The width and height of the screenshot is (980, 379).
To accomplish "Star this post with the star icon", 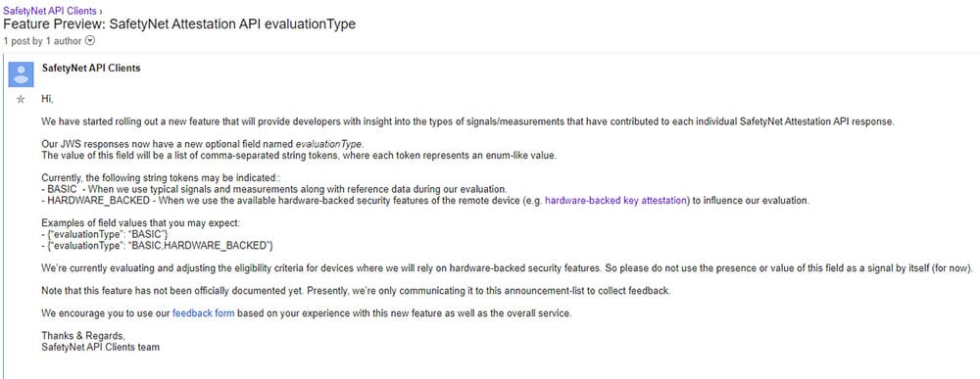I will (x=21, y=99).
